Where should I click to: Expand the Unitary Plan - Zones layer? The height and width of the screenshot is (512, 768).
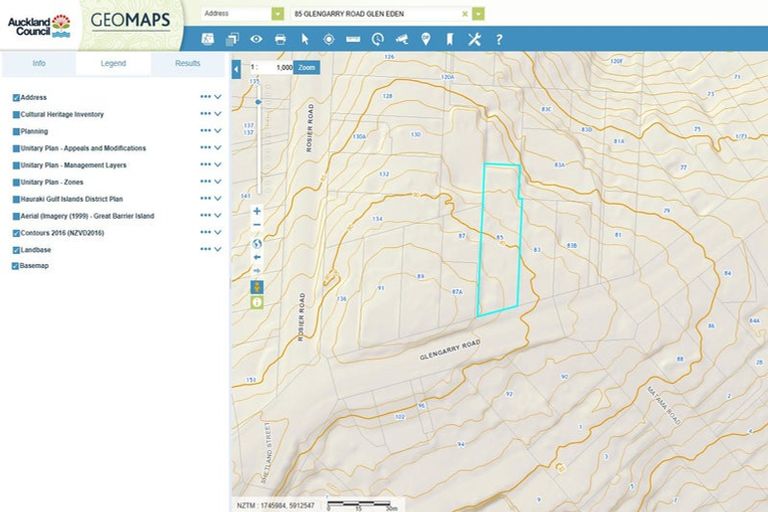tap(217, 182)
